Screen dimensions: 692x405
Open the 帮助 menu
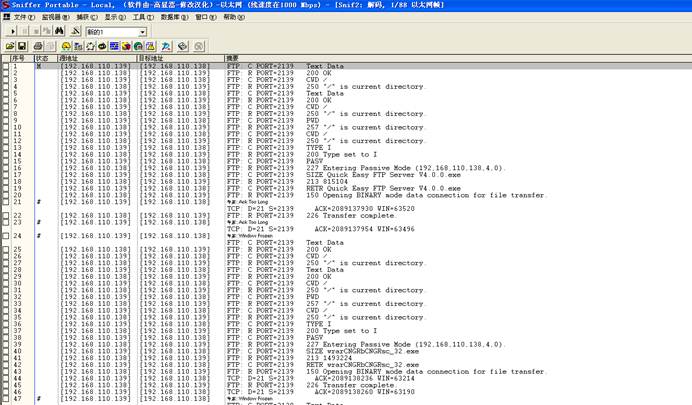coord(234,17)
